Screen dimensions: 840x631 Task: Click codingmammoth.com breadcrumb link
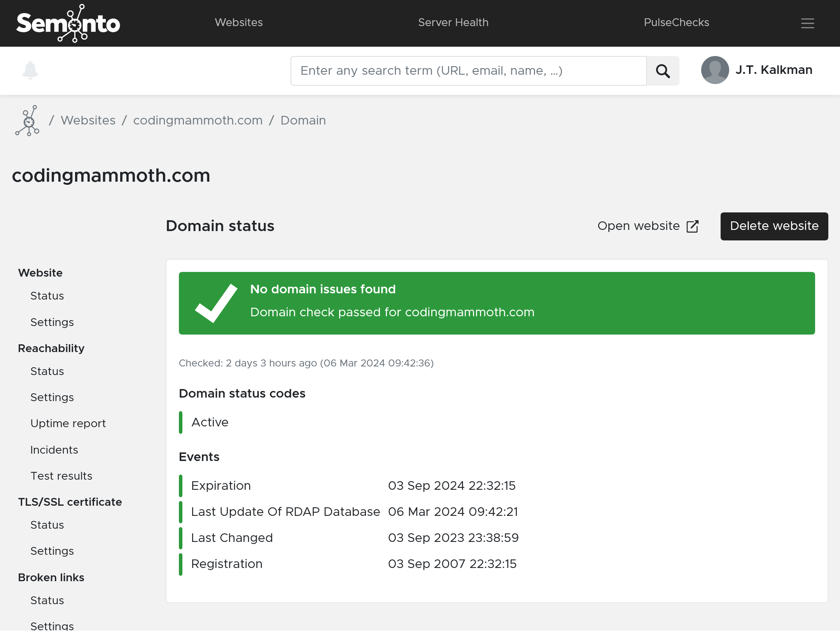tap(198, 121)
